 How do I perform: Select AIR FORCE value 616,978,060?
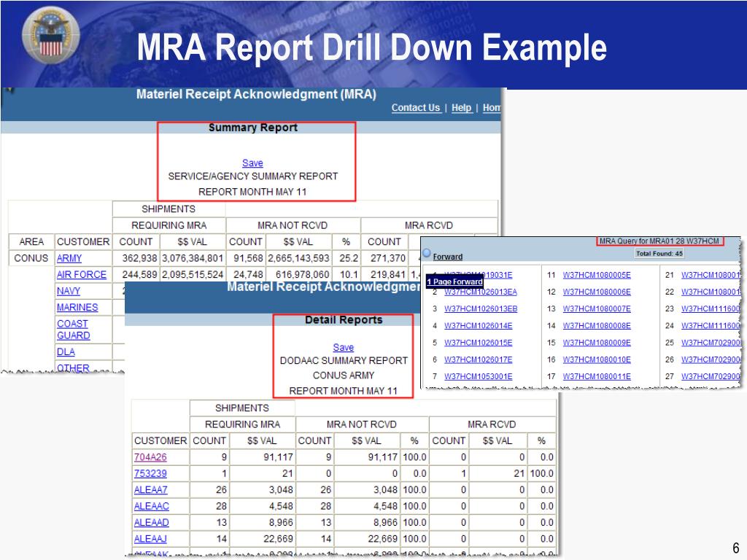point(303,275)
